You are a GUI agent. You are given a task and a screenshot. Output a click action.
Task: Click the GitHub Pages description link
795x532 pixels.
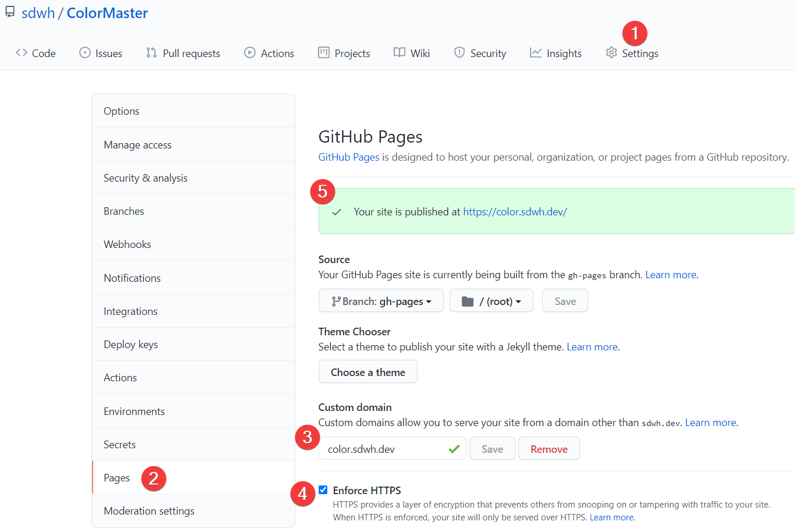tap(349, 157)
